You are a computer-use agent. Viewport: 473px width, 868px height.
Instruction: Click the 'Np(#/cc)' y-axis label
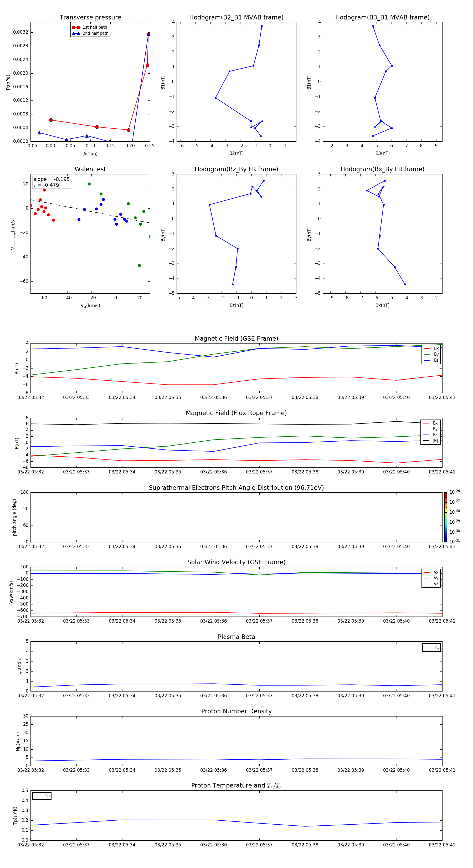pos(18,741)
